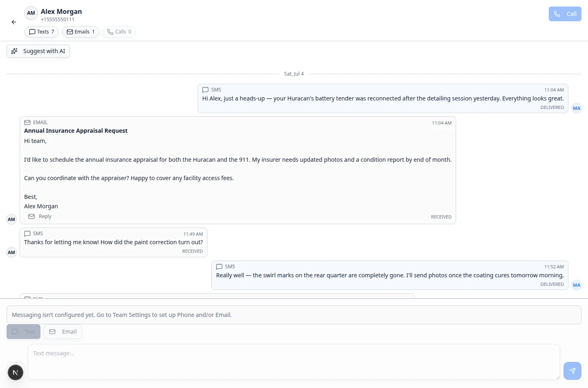Click the round N logo badge
The width and height of the screenshot is (588, 388).
16,372
